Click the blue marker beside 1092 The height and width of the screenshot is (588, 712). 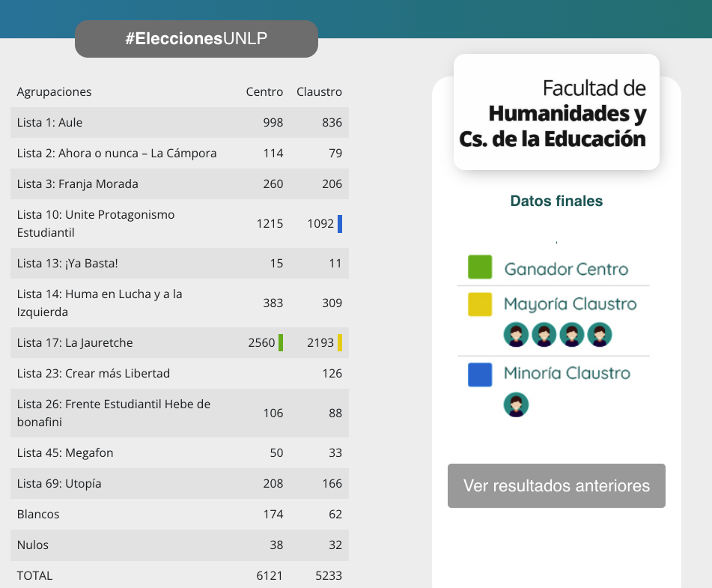[x=340, y=224]
